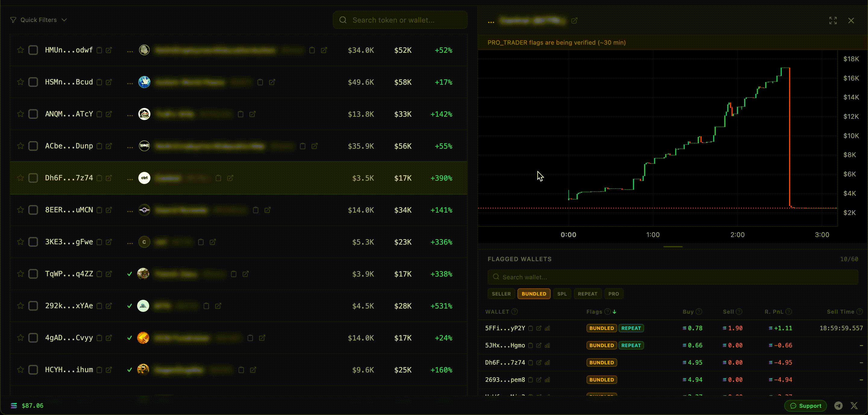The height and width of the screenshot is (415, 868).
Task: Toggle the BUNDLED flag filter
Action: click(534, 294)
